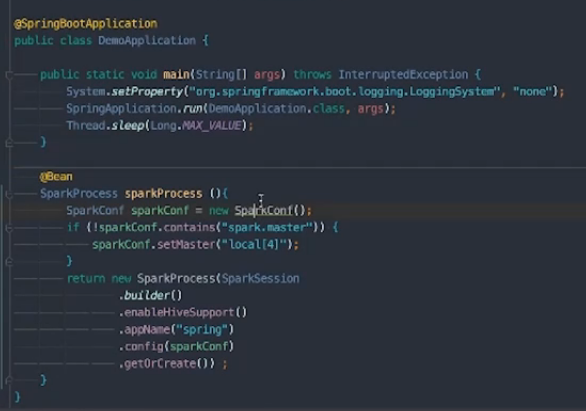Click the getOrCreate() call

167,364
